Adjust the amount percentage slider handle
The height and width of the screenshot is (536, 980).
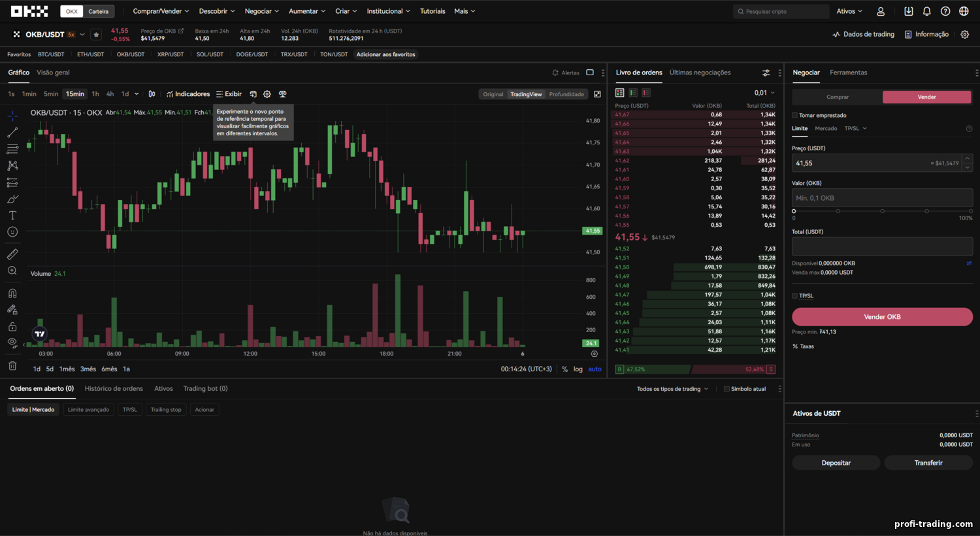click(x=794, y=211)
